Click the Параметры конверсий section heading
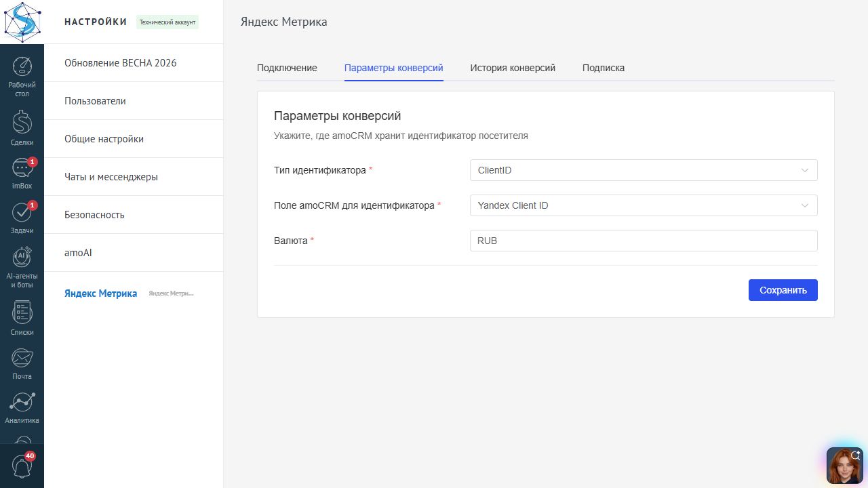868x488 pixels. (x=338, y=116)
